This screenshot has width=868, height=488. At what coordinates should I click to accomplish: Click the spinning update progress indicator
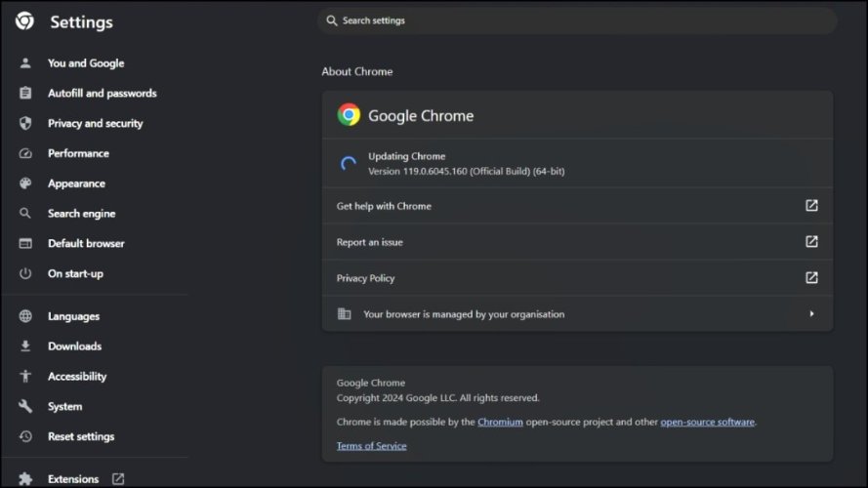coord(349,164)
